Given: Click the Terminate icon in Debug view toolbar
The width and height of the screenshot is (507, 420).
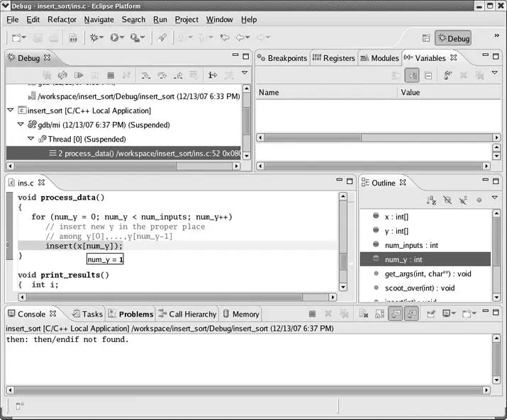Looking at the screenshot, I should (x=111, y=75).
